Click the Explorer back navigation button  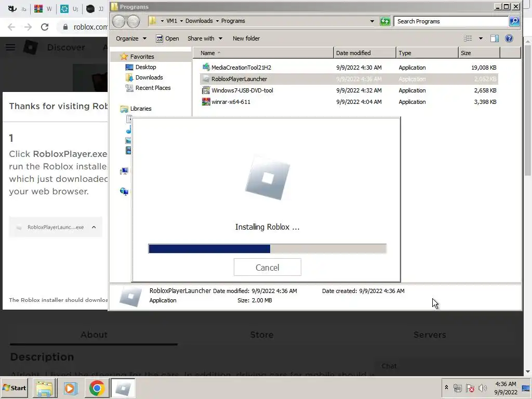pyautogui.click(x=119, y=21)
